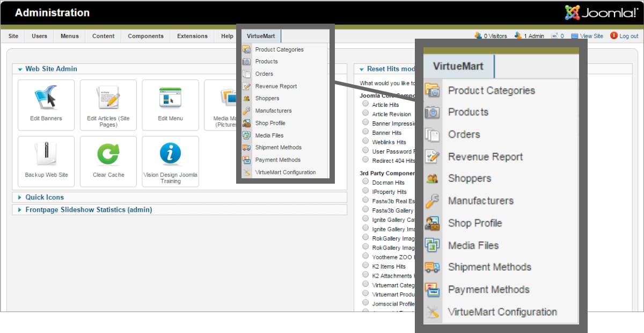This screenshot has height=333, width=644.
Task: Click the 1 Admin user icon
Action: click(518, 36)
